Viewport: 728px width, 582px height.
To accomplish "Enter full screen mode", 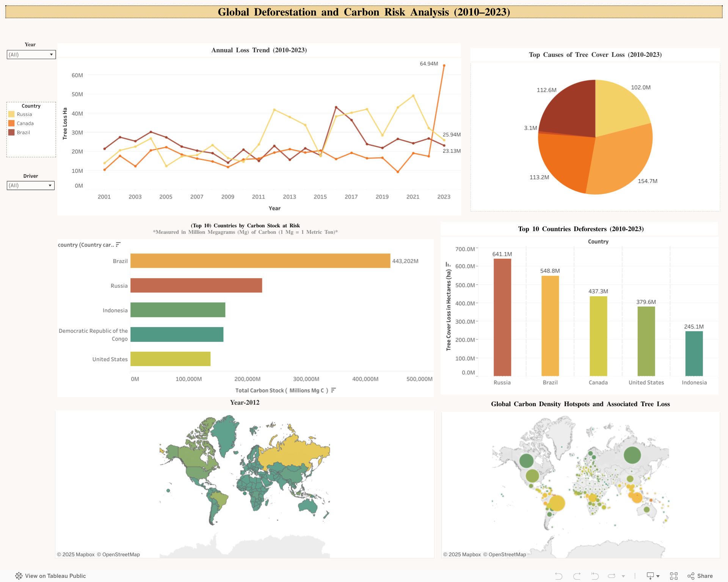I will (673, 576).
